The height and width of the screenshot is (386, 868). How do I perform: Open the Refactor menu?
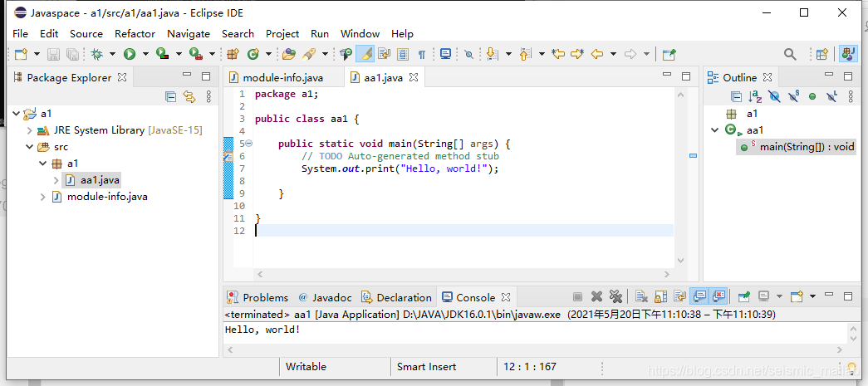pos(135,34)
